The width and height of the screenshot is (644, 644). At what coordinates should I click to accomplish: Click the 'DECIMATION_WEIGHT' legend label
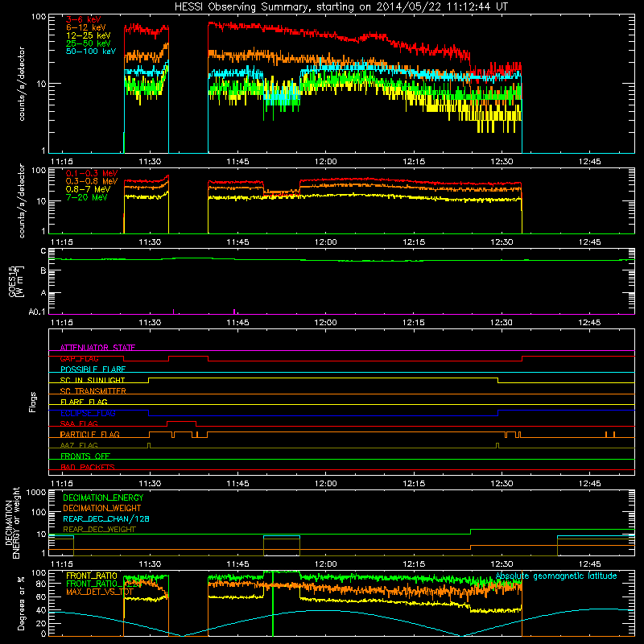tap(102, 508)
